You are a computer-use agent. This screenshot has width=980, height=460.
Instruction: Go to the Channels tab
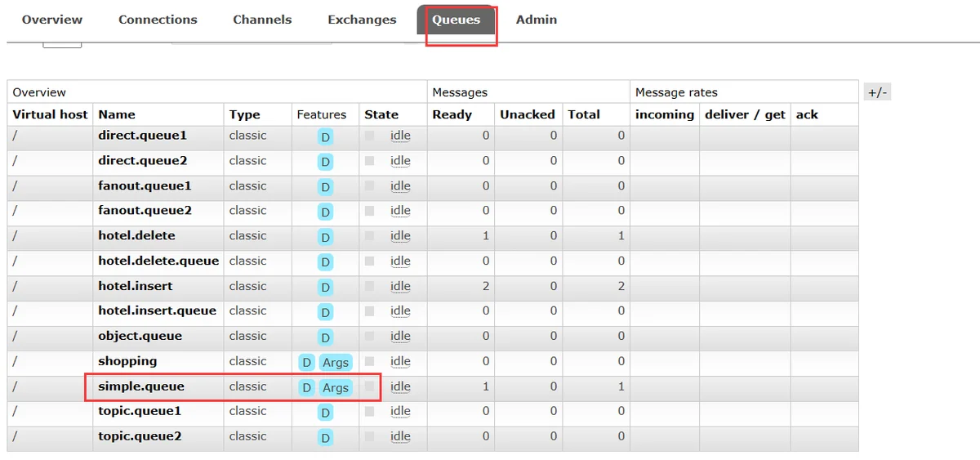(x=262, y=20)
